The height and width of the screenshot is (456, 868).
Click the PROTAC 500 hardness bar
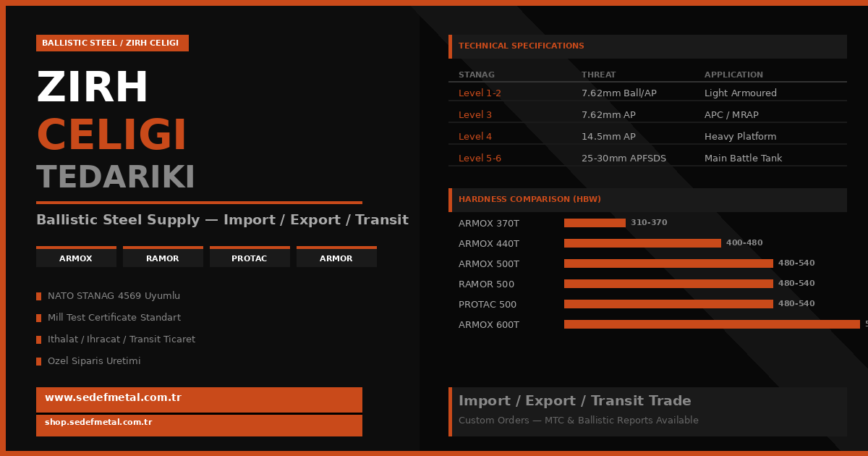click(x=668, y=304)
